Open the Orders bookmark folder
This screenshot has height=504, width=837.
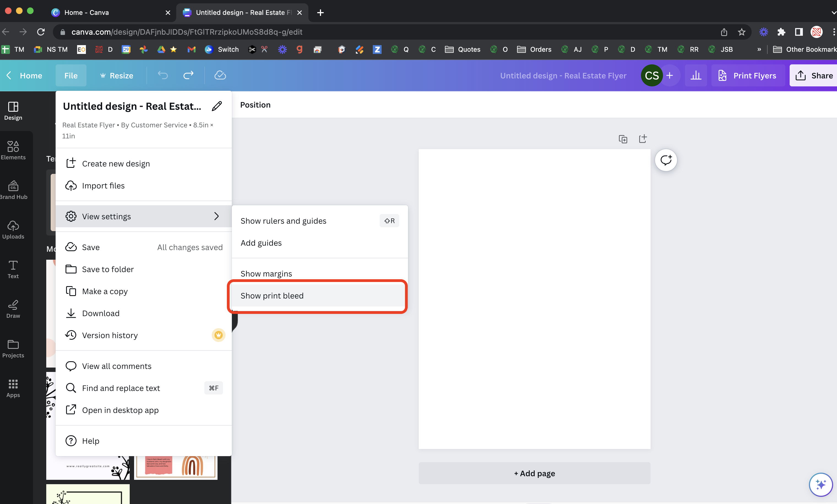(534, 50)
